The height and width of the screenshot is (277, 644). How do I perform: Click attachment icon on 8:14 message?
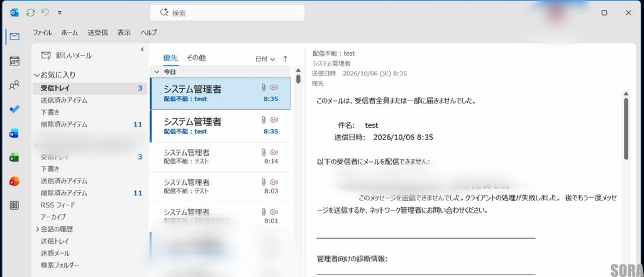coord(264,152)
